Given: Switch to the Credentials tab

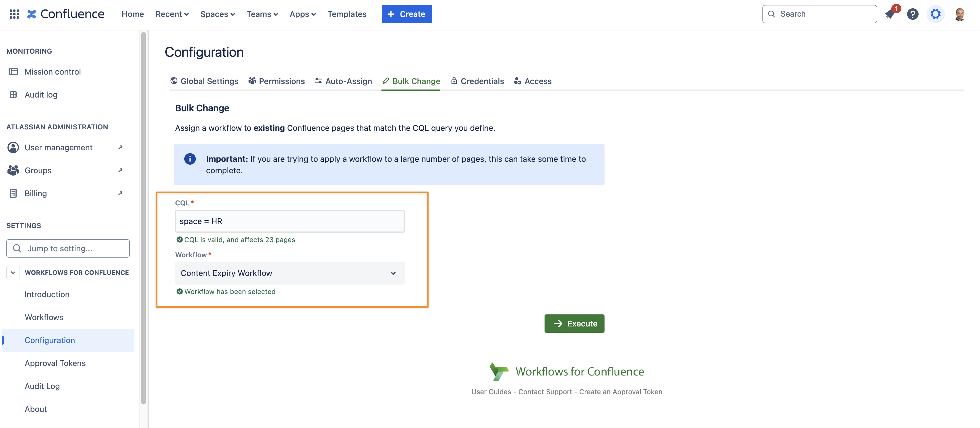Looking at the screenshot, I should (477, 81).
